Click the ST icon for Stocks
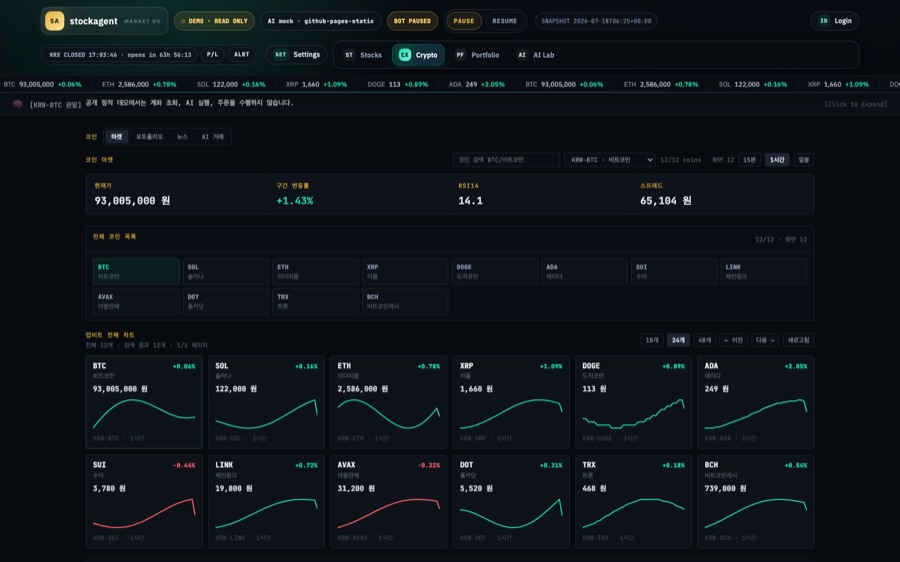This screenshot has height=562, width=900. (x=349, y=55)
